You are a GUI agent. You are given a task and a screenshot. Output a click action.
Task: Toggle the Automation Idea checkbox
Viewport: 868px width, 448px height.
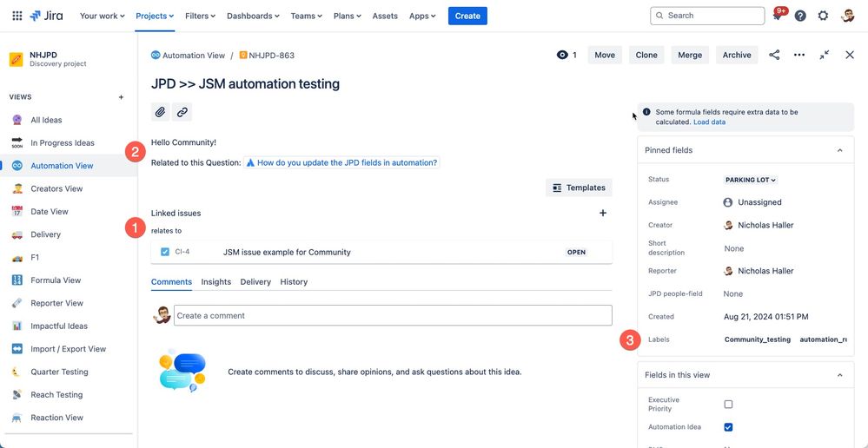(x=728, y=427)
